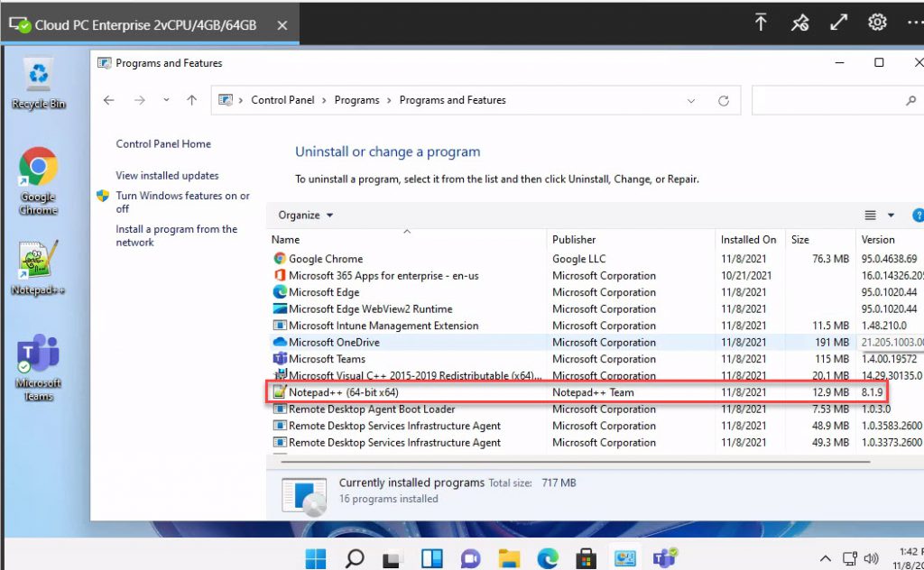Go up one level with Up arrow
Viewport: 924px width, 570px height.
[191, 100]
